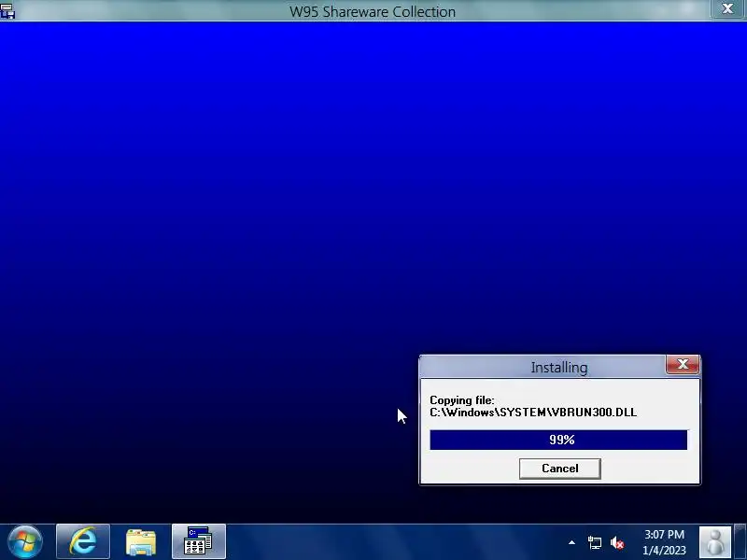
Task: Click the muted volume speaker icon
Action: click(617, 542)
